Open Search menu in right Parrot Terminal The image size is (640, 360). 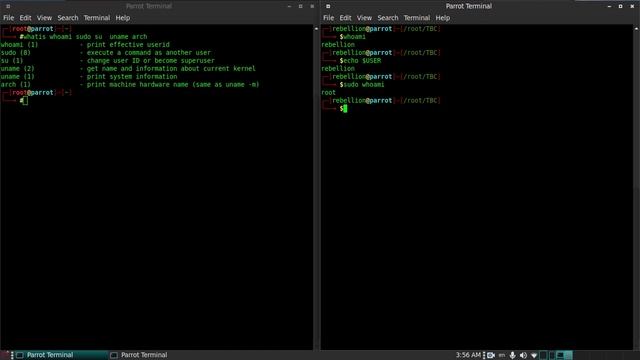[388, 18]
